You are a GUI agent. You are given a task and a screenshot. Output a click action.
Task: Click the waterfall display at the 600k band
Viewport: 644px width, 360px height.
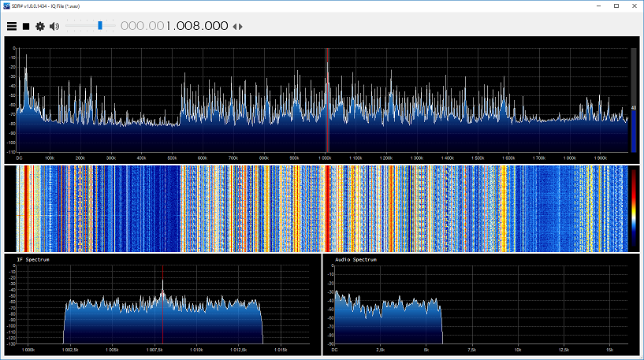pyautogui.click(x=203, y=209)
